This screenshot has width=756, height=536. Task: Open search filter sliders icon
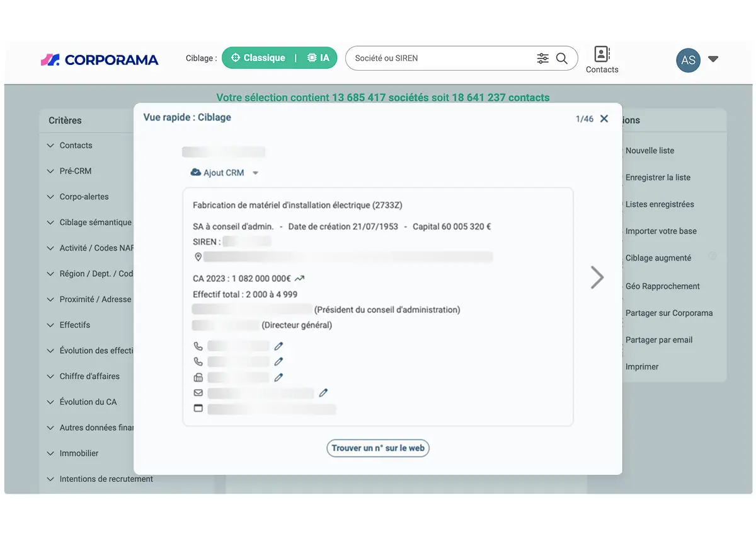542,59
